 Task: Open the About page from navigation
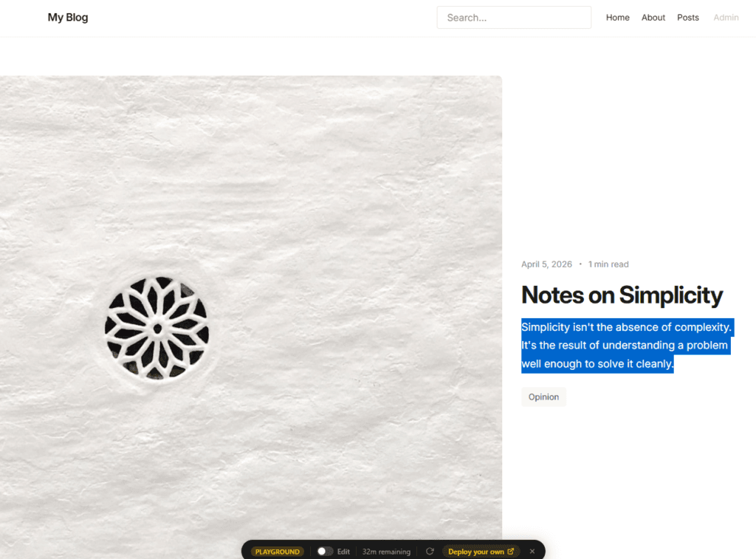click(653, 18)
